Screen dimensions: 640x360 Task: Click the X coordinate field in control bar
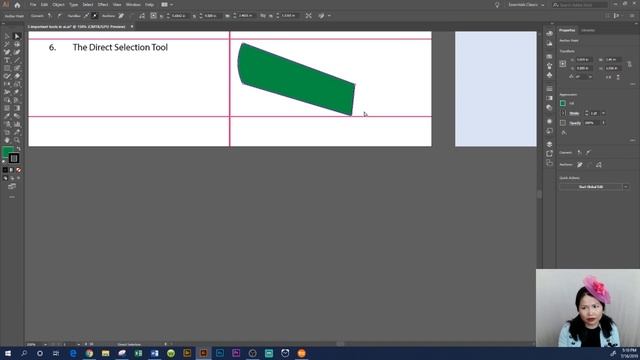tap(178, 16)
